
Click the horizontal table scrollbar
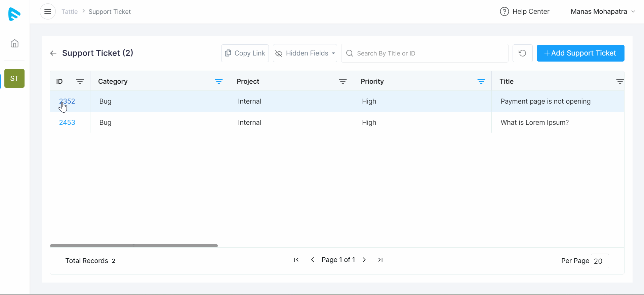click(x=134, y=246)
